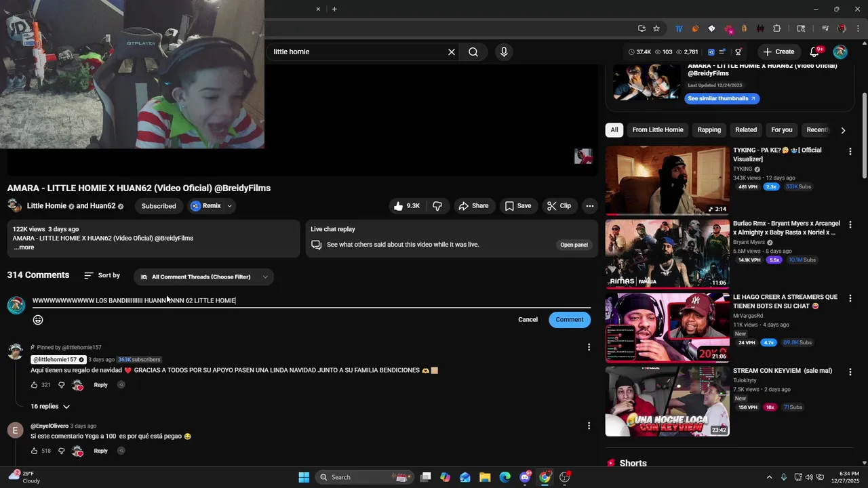Viewport: 868px width, 488px height.
Task: Select the For you chip
Action: click(x=782, y=130)
